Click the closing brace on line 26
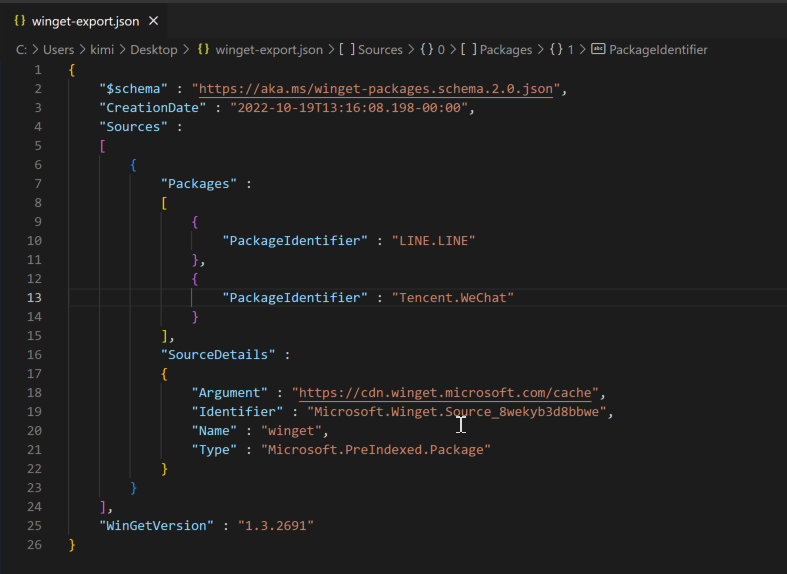Image resolution: width=787 pixels, height=574 pixels. pyautogui.click(x=72, y=545)
